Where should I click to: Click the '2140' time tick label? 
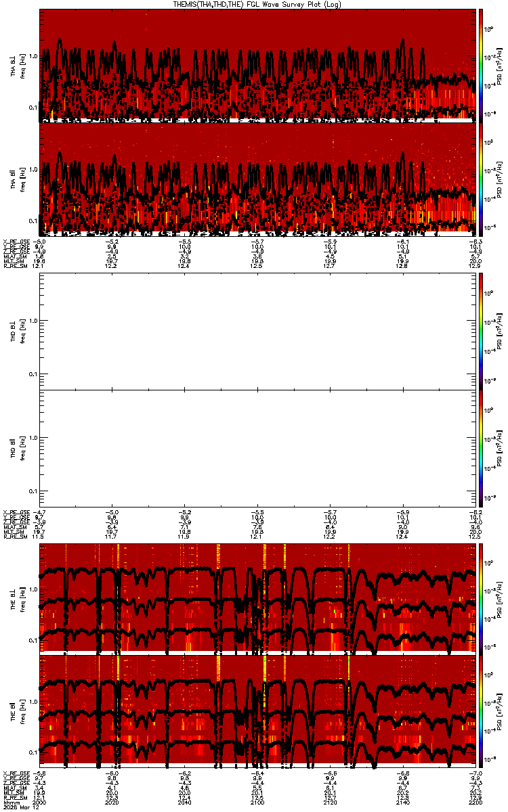pyautogui.click(x=402, y=802)
